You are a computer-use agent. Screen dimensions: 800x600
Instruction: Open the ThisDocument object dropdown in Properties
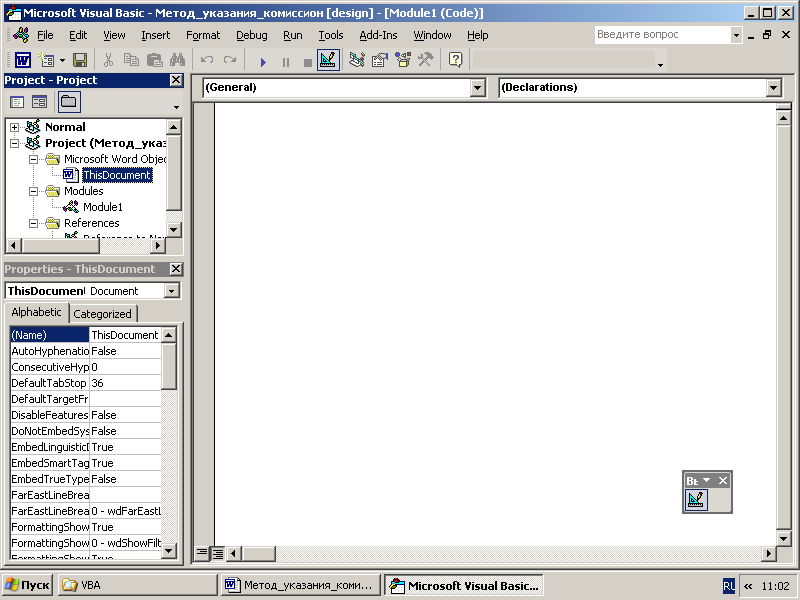click(171, 291)
